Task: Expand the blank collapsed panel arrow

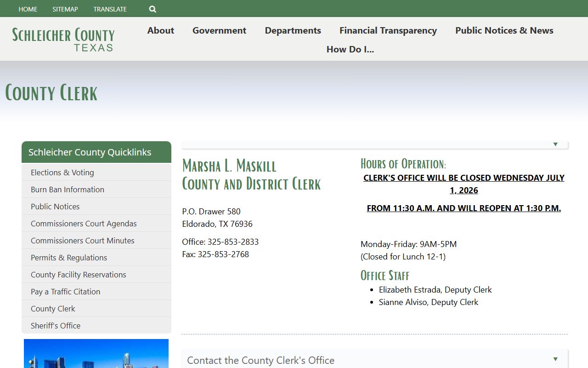Action: (x=555, y=144)
